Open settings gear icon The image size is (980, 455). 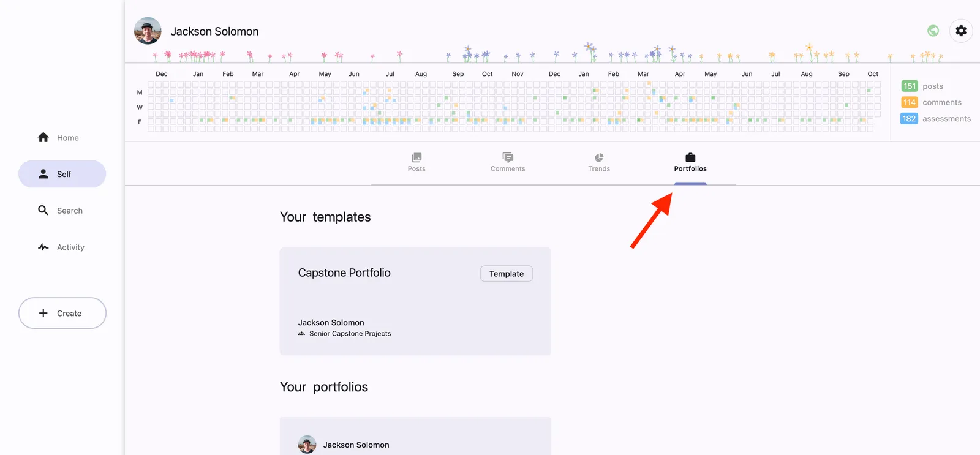pos(961,31)
